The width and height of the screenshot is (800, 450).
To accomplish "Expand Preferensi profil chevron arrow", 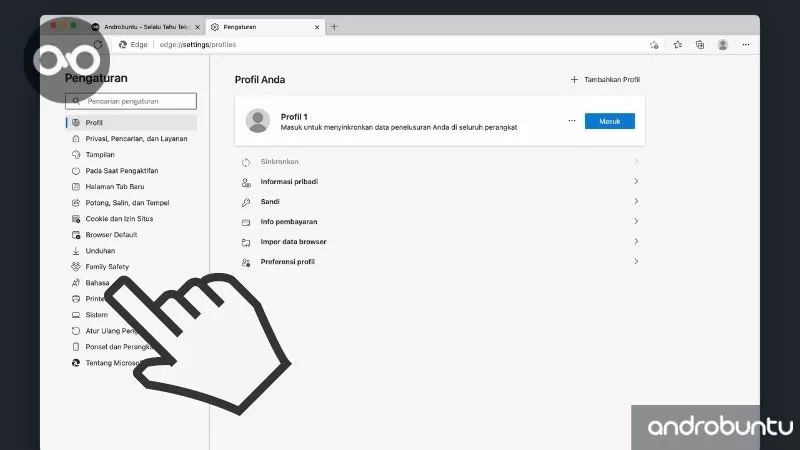I will tap(636, 261).
